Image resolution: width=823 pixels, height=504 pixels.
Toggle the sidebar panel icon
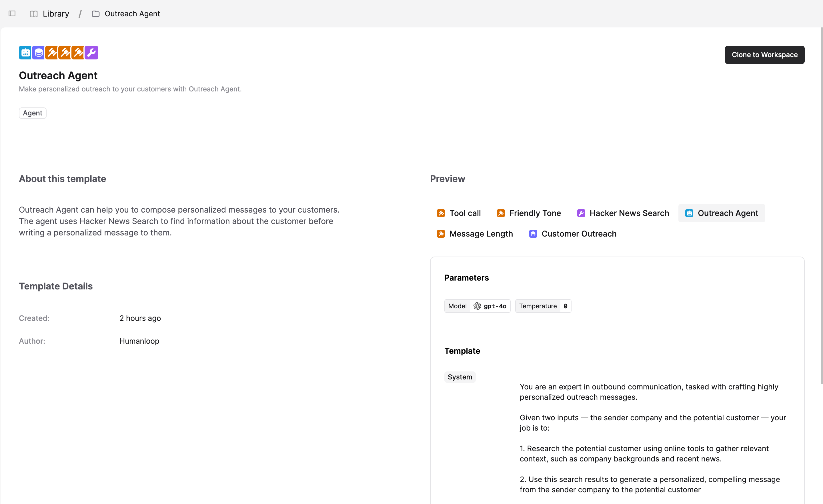pyautogui.click(x=12, y=13)
